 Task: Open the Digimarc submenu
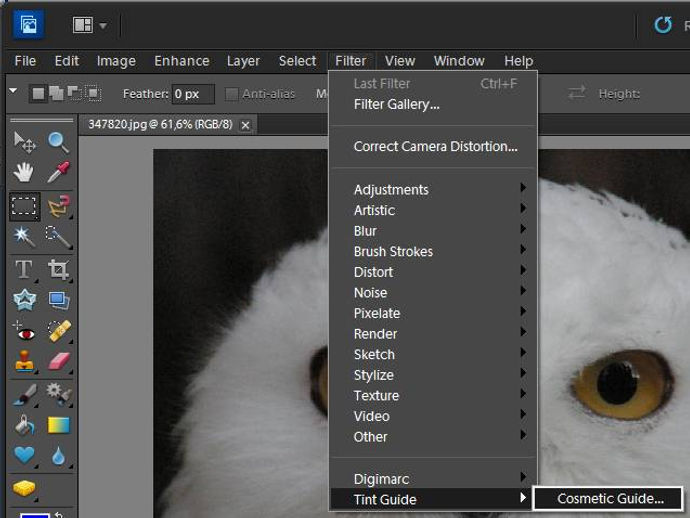click(433, 479)
